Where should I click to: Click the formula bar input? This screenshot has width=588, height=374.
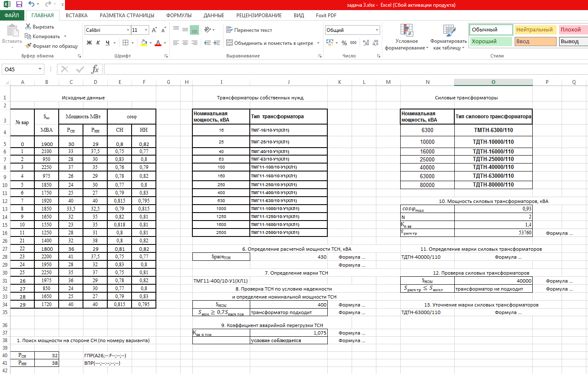coord(346,69)
